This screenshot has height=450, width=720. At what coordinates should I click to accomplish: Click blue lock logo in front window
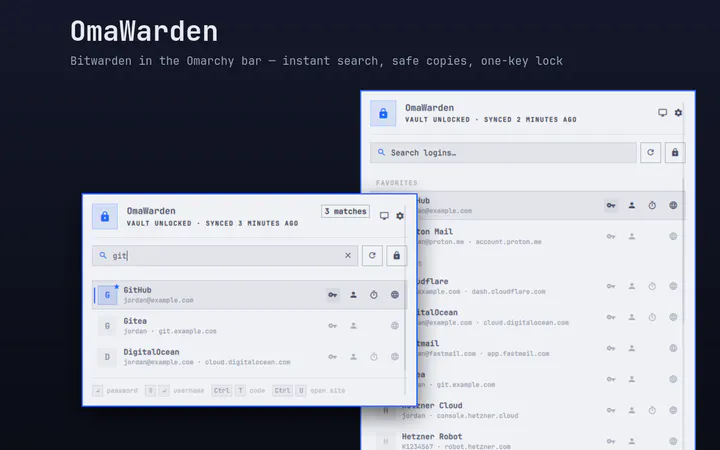tap(105, 216)
